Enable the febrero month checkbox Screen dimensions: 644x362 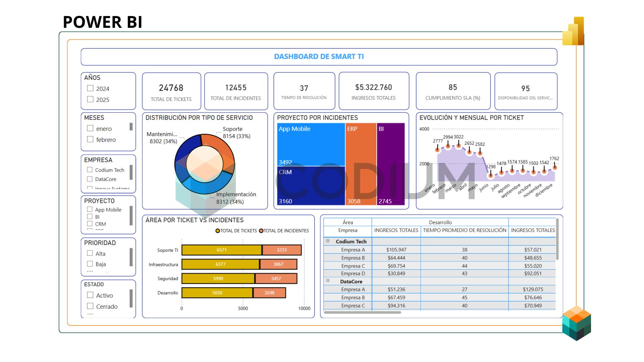click(90, 139)
